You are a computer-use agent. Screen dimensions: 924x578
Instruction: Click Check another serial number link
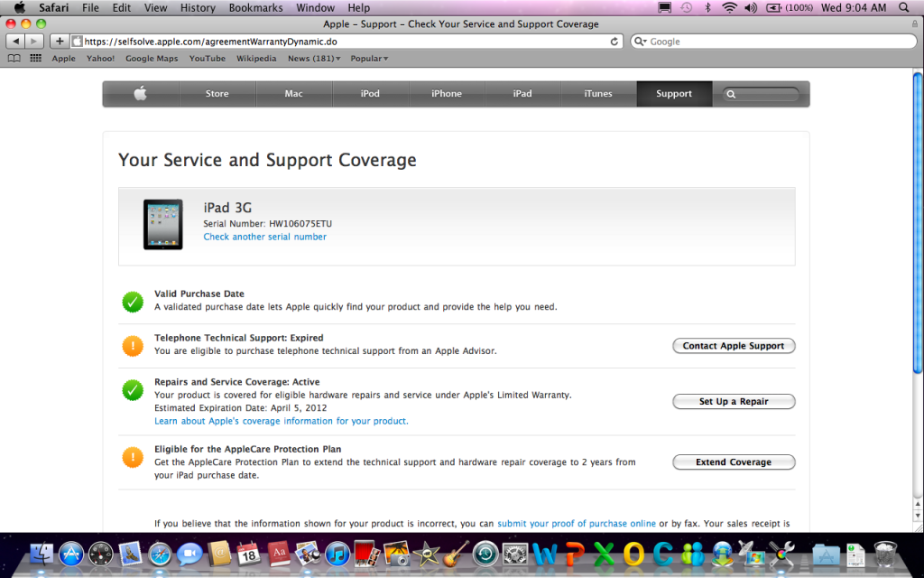(x=264, y=237)
